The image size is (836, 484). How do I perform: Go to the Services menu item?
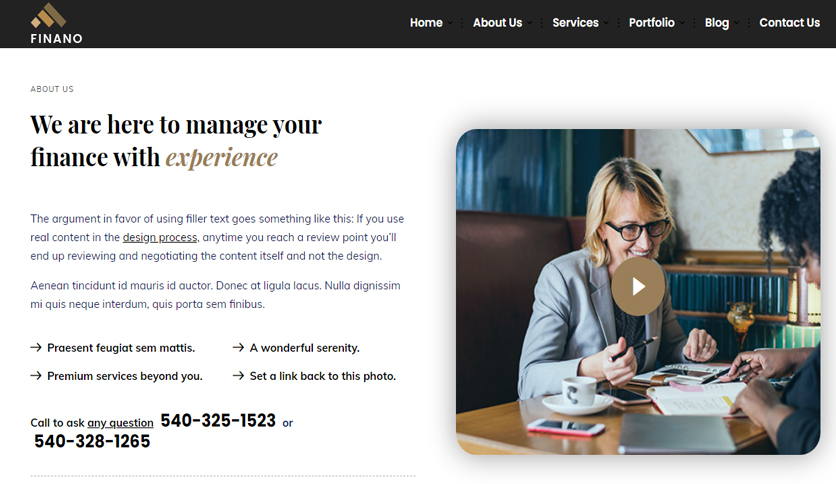click(x=575, y=23)
